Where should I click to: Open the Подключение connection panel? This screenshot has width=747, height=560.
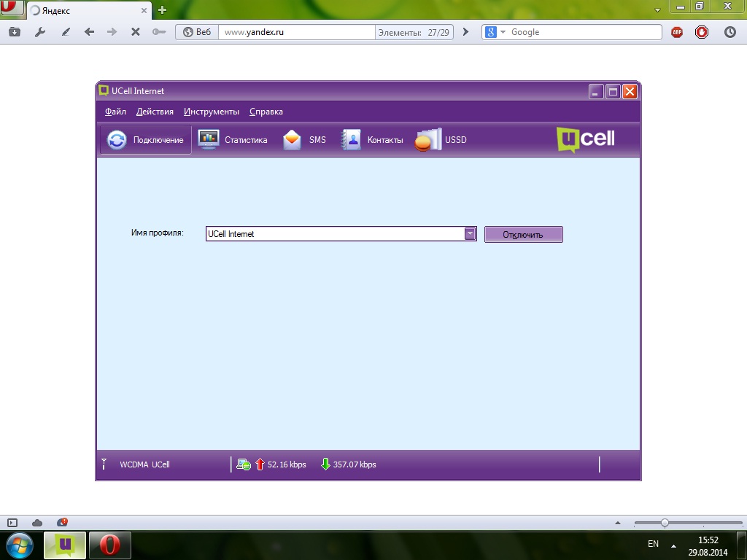click(146, 140)
